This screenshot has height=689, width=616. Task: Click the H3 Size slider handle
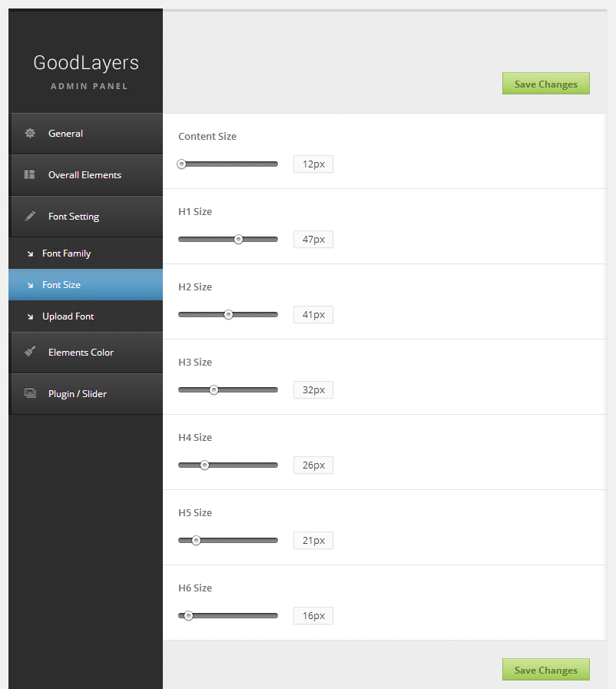coord(214,389)
